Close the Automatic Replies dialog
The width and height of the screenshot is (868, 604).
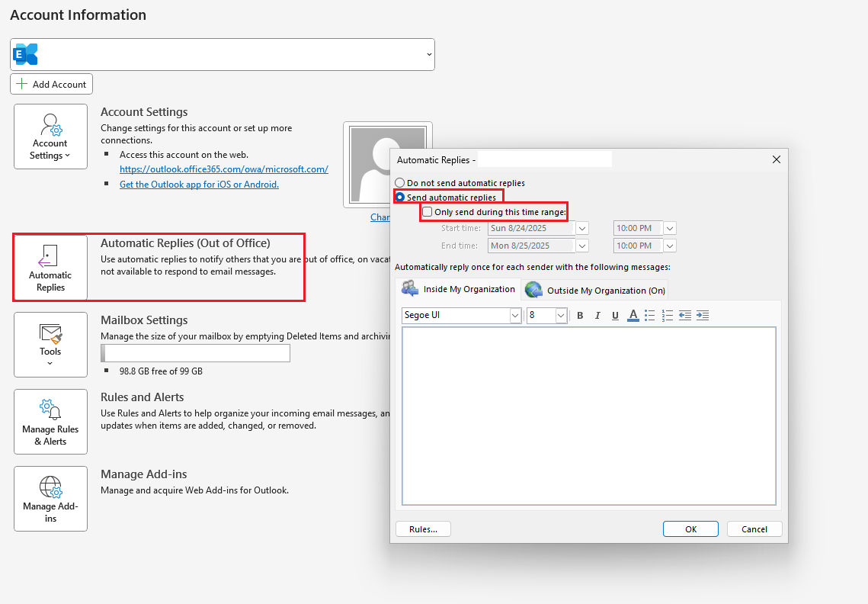coord(776,159)
